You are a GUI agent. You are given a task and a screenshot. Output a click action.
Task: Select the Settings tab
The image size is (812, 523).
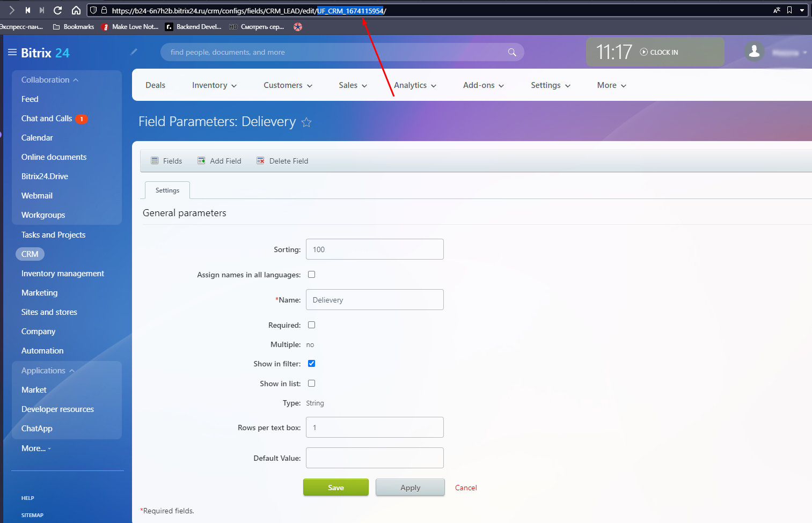167,190
